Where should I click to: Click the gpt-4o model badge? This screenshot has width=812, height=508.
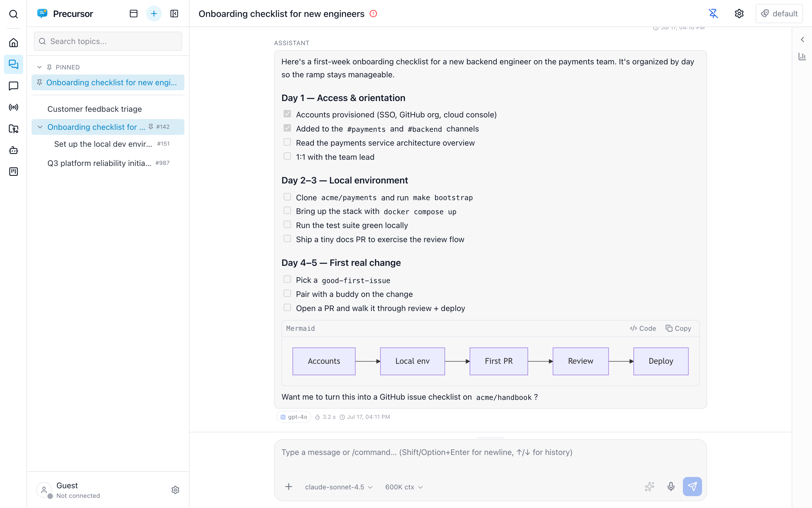pos(294,417)
